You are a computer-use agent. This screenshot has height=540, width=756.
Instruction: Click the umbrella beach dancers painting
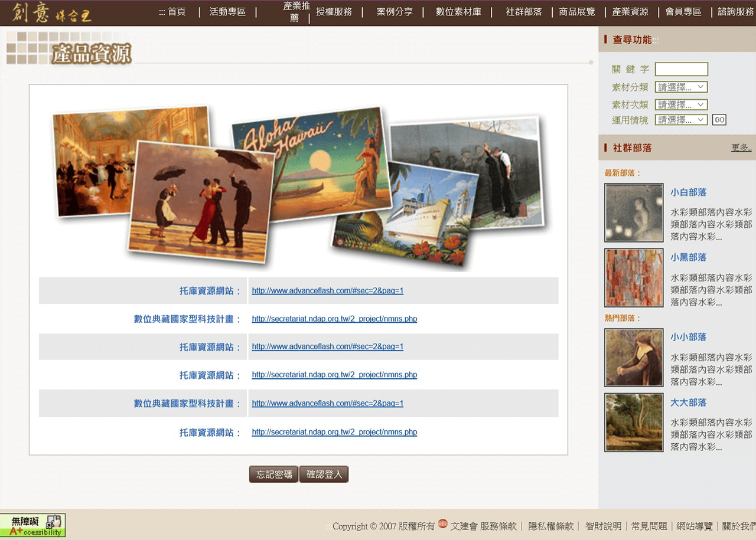pyautogui.click(x=201, y=201)
